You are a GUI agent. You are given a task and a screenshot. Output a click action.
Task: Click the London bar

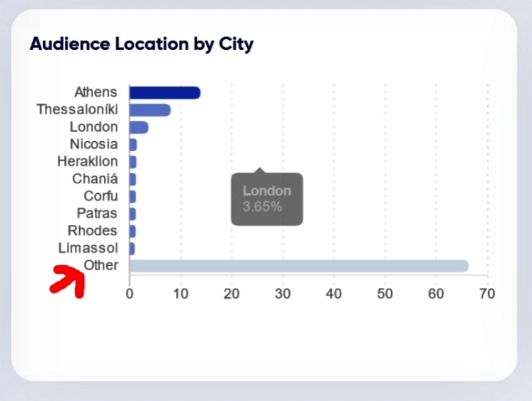pos(139,127)
